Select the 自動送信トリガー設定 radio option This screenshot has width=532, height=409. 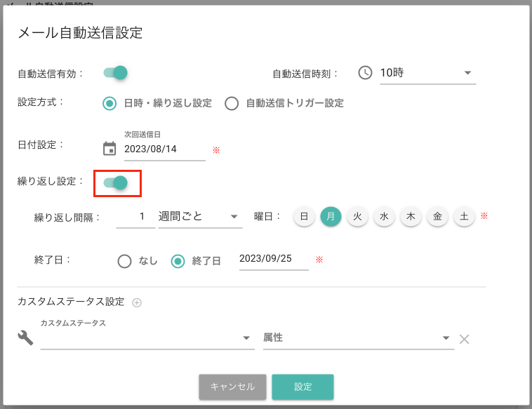click(232, 103)
